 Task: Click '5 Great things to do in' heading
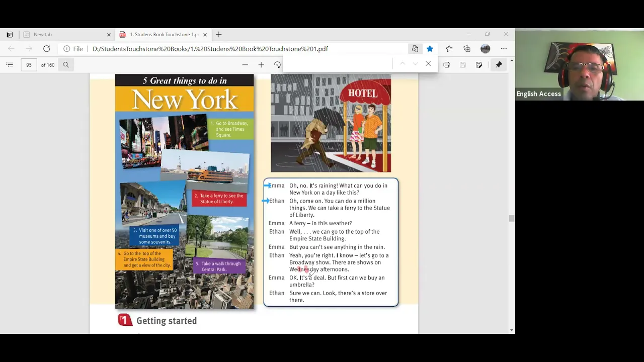click(x=185, y=80)
